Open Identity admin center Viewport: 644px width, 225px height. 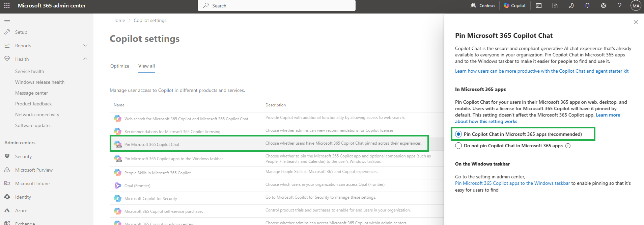click(23, 197)
